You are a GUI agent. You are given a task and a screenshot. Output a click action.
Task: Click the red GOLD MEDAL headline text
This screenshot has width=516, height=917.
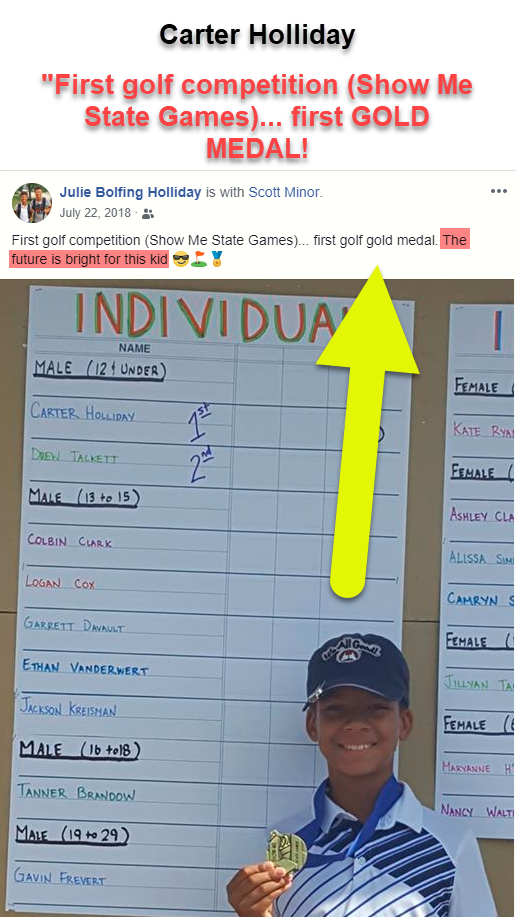(x=257, y=117)
